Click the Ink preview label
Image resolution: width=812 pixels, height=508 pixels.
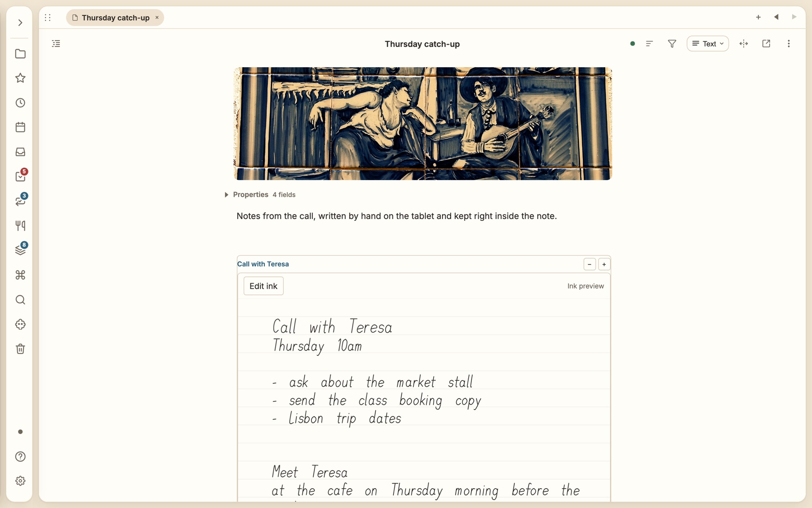click(x=586, y=286)
